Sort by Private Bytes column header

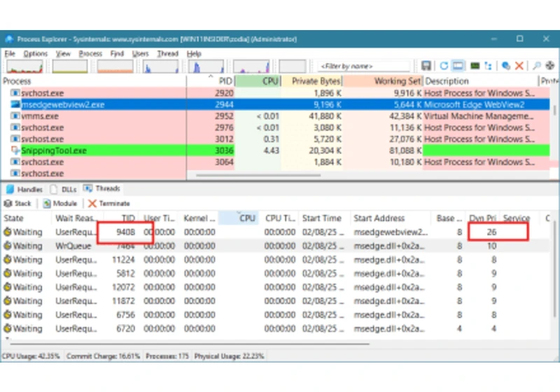(311, 81)
